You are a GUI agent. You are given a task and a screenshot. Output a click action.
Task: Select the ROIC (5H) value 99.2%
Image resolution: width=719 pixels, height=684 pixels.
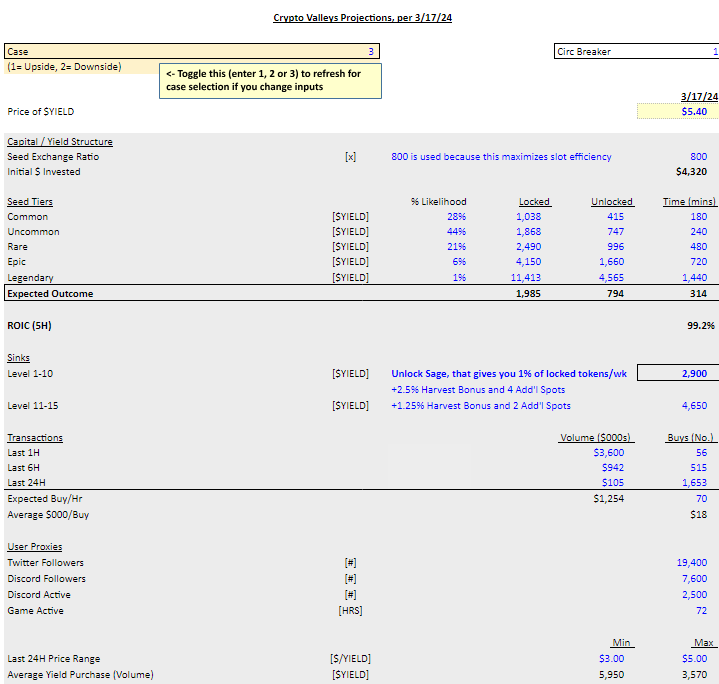coord(701,325)
